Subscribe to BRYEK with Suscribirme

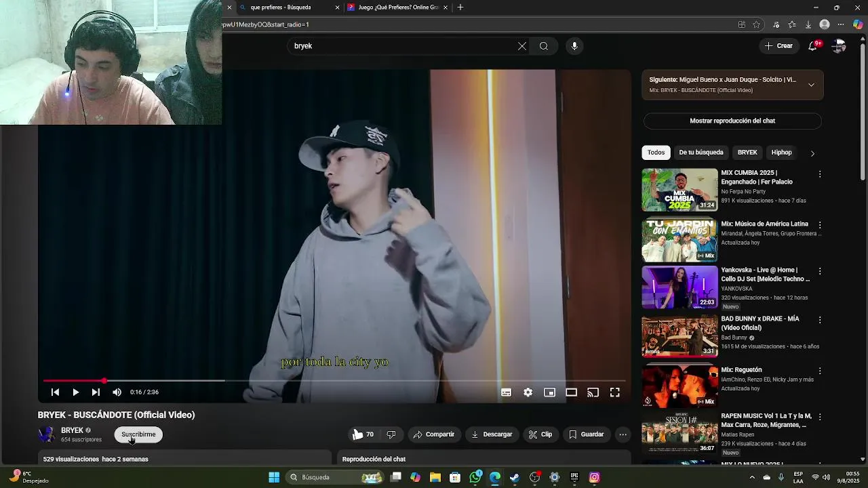click(138, 434)
